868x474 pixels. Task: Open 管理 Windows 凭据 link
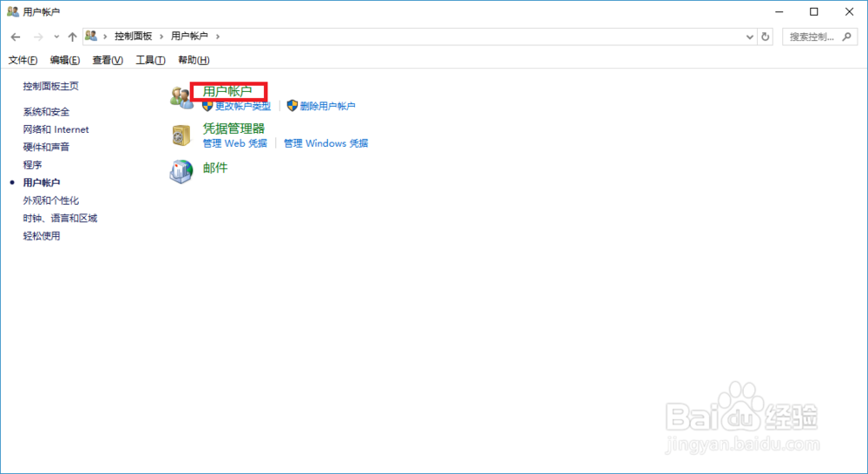coord(326,143)
